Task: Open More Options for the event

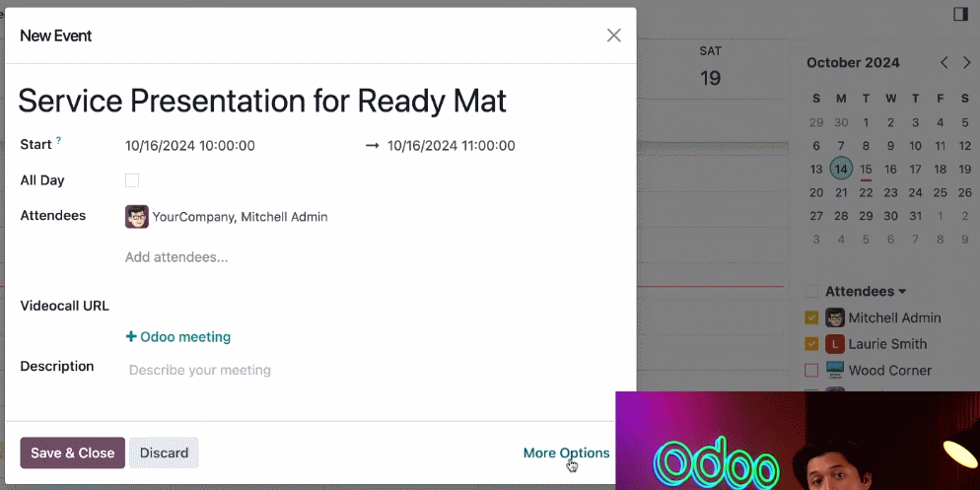Action: pyautogui.click(x=566, y=454)
